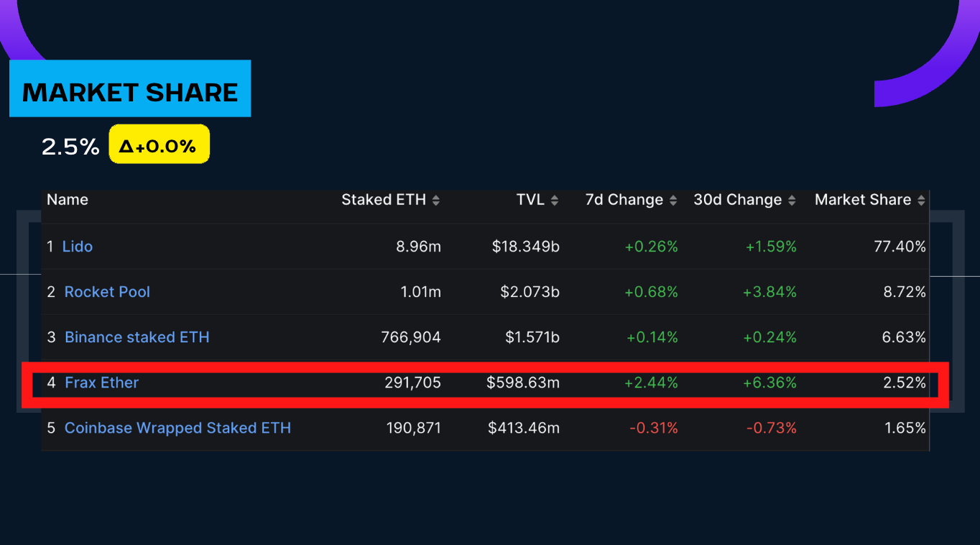The image size is (980, 545).
Task: Click the sort arrows beside Staked ETH
Action: point(436,201)
